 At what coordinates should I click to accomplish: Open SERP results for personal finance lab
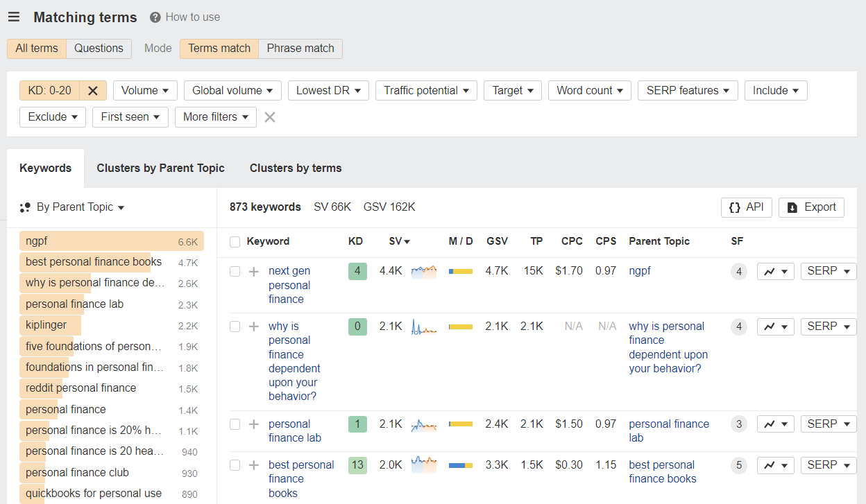[827, 424]
